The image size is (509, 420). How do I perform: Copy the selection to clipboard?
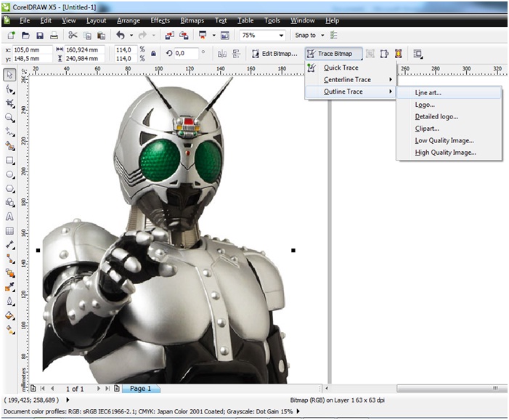(87, 36)
